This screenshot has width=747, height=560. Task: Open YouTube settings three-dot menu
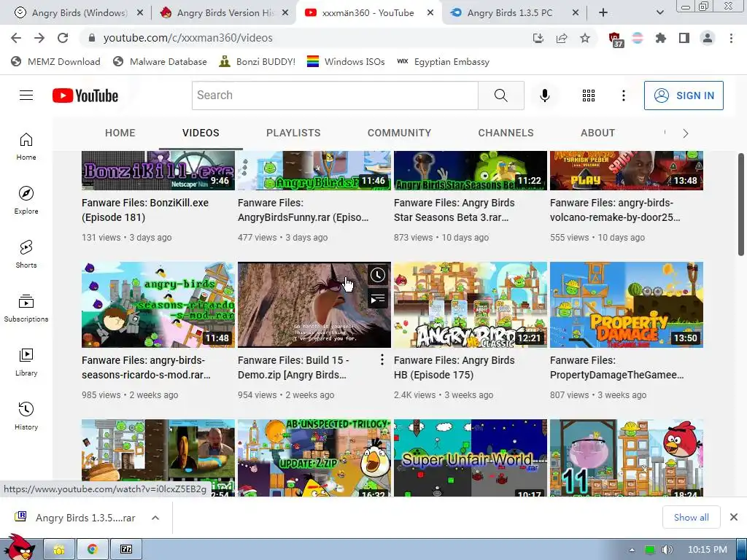click(623, 96)
